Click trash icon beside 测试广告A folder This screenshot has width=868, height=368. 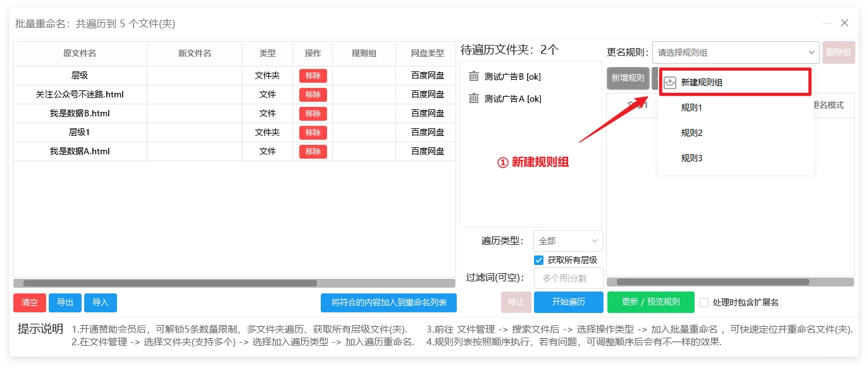point(474,99)
